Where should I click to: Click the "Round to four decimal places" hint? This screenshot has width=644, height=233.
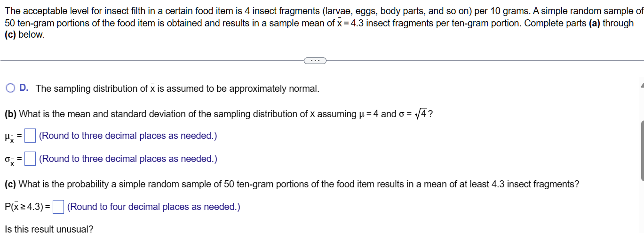[154, 207]
